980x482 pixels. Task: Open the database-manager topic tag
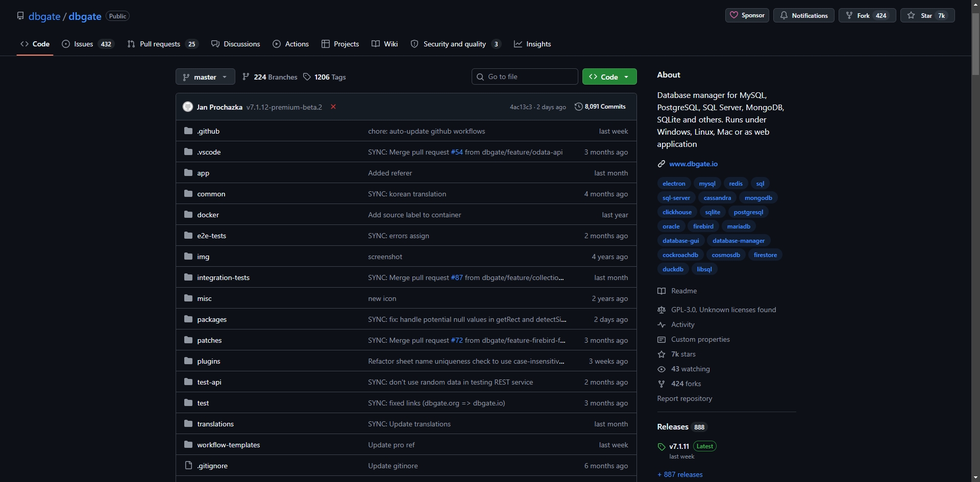[739, 240]
